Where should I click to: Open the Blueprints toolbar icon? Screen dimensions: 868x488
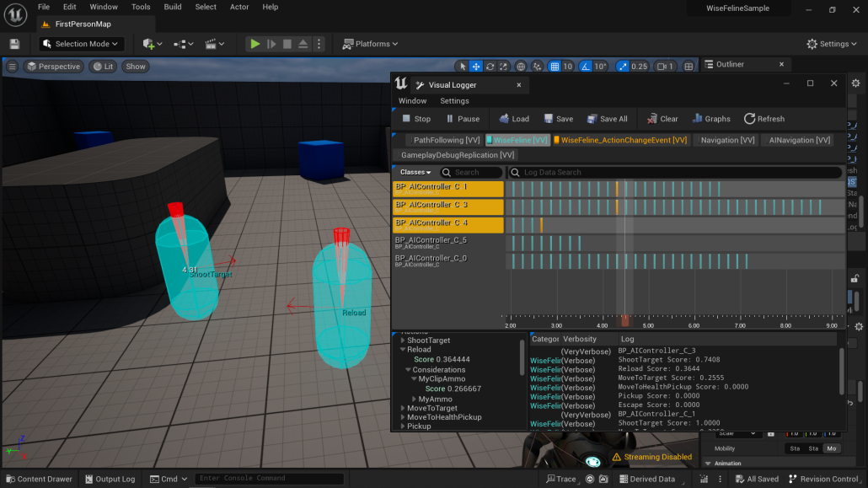183,44
